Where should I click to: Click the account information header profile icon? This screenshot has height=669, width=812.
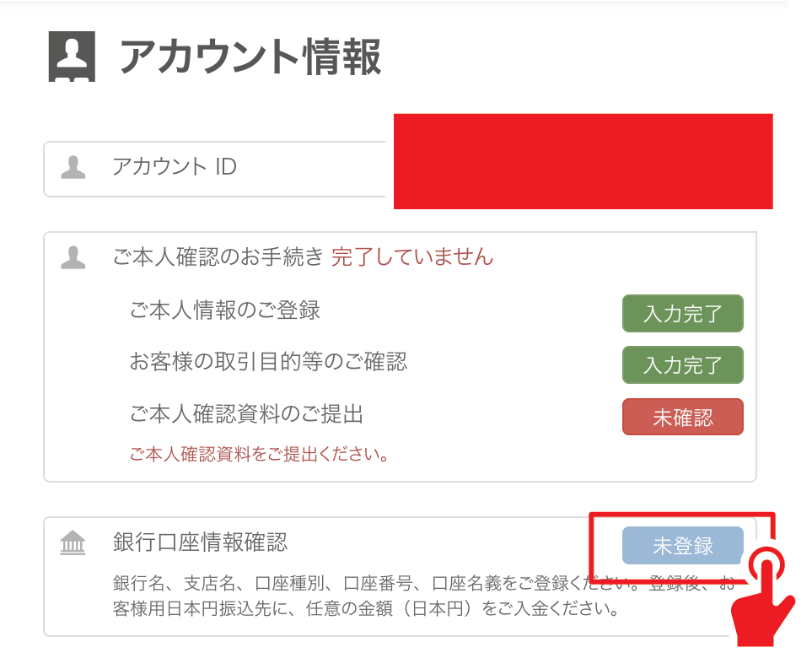[x=71, y=57]
